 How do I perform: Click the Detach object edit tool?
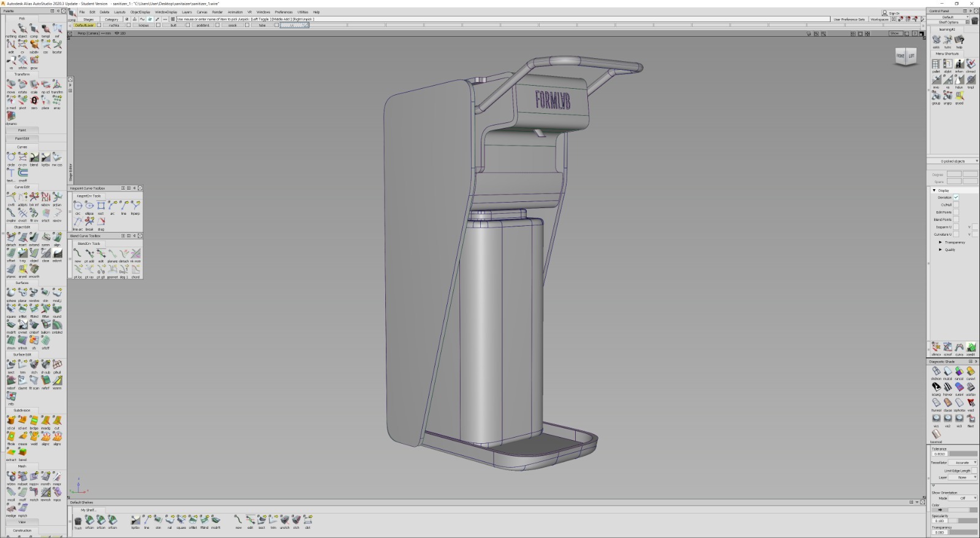point(11,237)
